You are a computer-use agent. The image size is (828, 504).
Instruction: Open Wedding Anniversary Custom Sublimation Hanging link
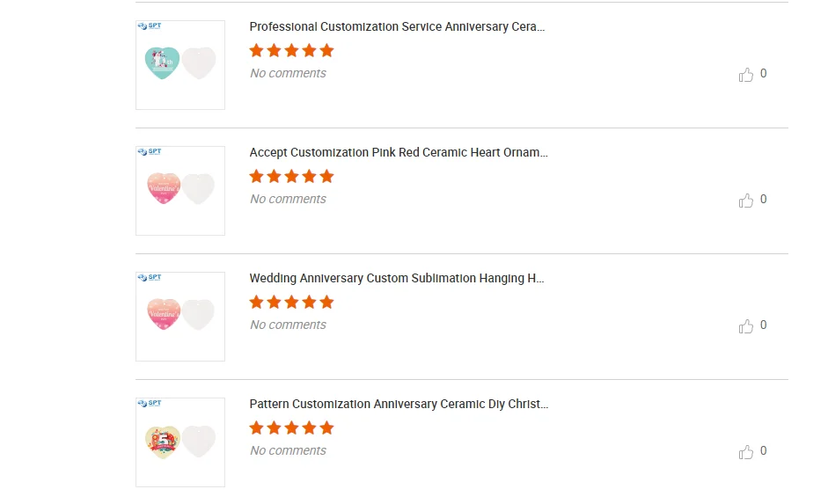(397, 279)
